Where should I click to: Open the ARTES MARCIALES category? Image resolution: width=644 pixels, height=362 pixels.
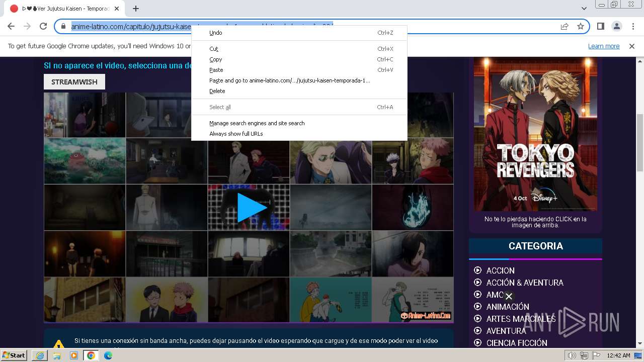(x=521, y=319)
